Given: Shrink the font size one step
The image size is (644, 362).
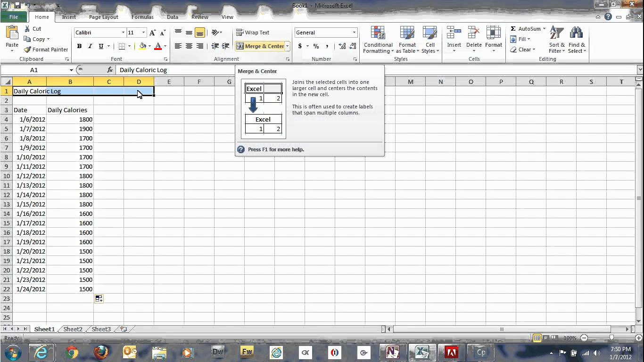Looking at the screenshot, I should [x=163, y=33].
